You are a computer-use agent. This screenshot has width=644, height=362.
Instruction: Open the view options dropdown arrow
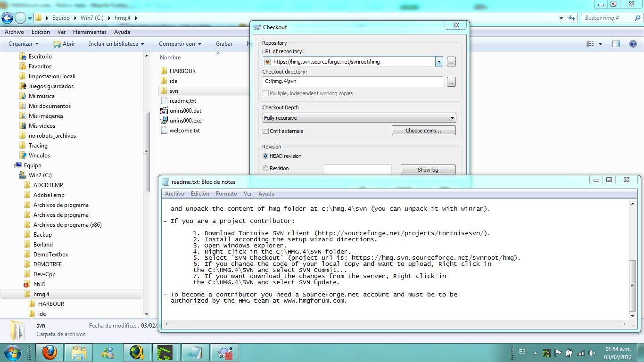point(600,44)
